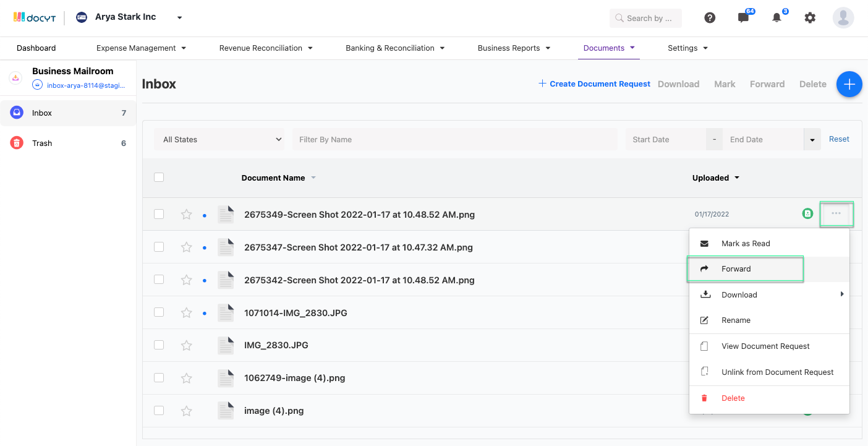The width and height of the screenshot is (868, 446).
Task: Star the IMG_2830.JPG document
Action: (186, 345)
